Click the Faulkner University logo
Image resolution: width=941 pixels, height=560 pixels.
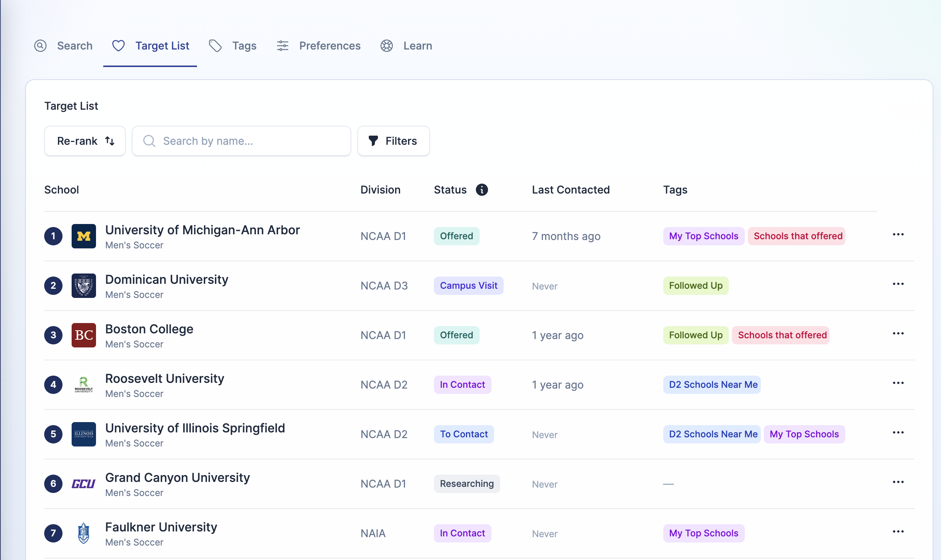tap(84, 533)
